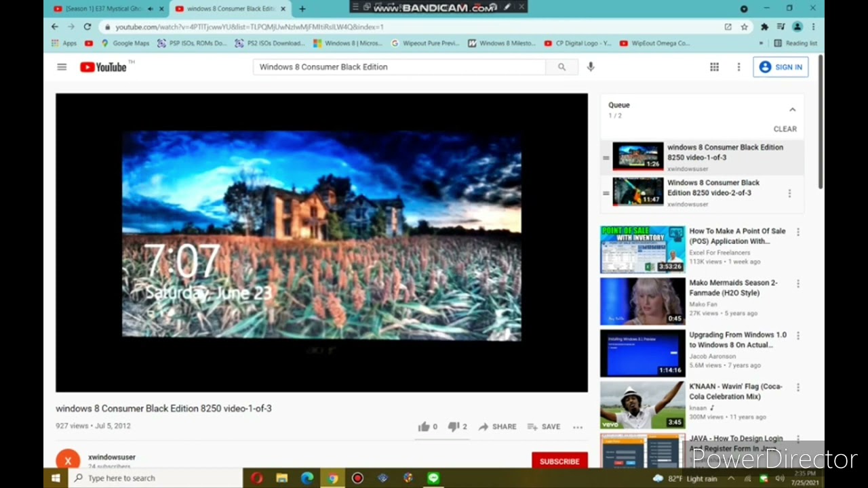Open options for K'NAAN Wavin' Flag video
Viewport: 868px width, 488px height.
pos(798,387)
